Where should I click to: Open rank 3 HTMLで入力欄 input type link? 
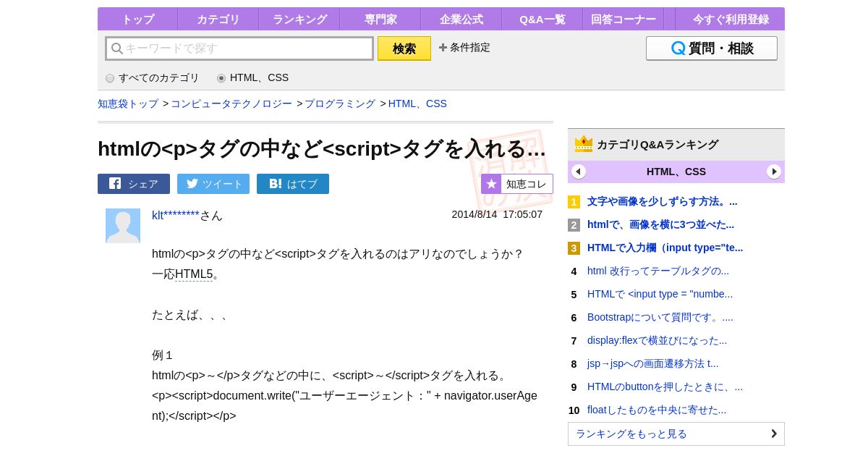tap(665, 248)
